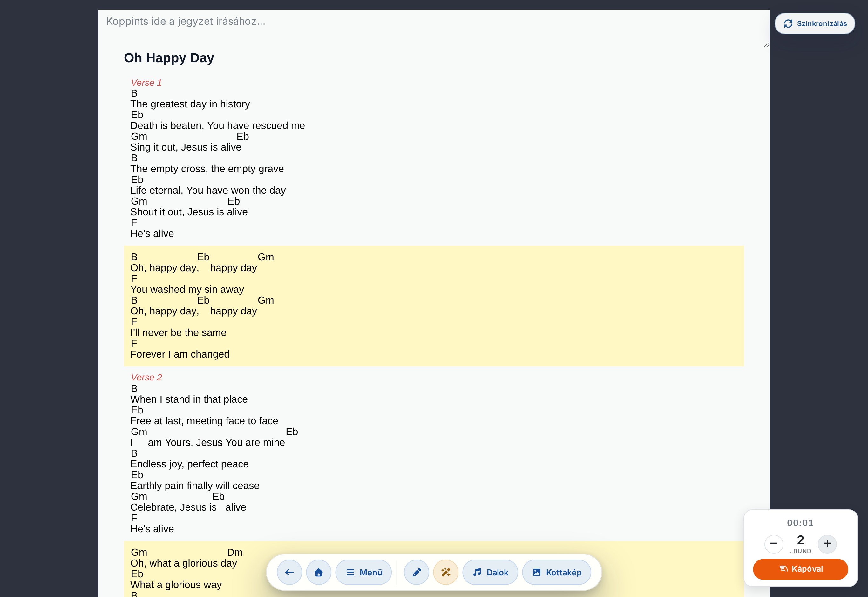Click lyric 'When I stand in that place'
The height and width of the screenshot is (597, 868).
coord(189,399)
